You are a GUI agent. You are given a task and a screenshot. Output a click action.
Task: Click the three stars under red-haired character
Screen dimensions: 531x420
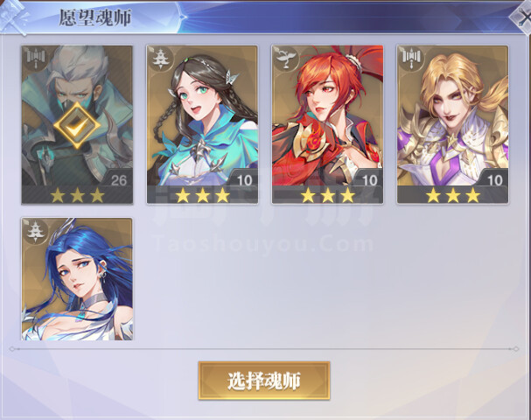pyautogui.click(x=328, y=195)
